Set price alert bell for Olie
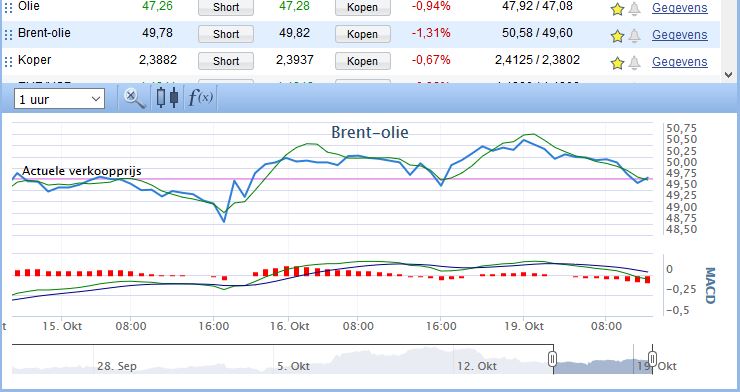The height and width of the screenshot is (392, 740). point(635,8)
